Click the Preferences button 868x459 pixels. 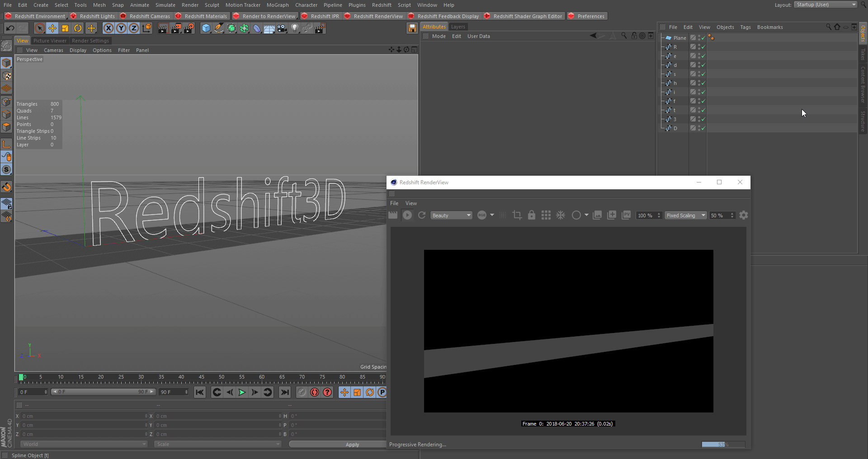587,16
